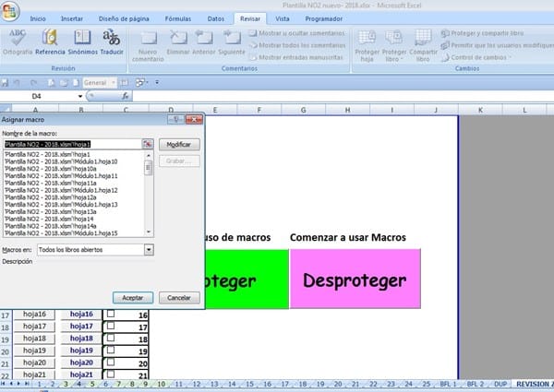Click the Undo arrow in quick access toolbar
The width and height of the screenshot is (554, 392).
point(17,83)
